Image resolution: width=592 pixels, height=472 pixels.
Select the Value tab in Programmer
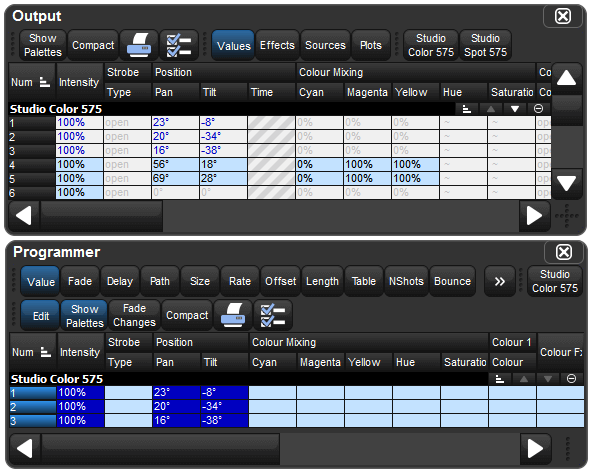[x=40, y=281]
